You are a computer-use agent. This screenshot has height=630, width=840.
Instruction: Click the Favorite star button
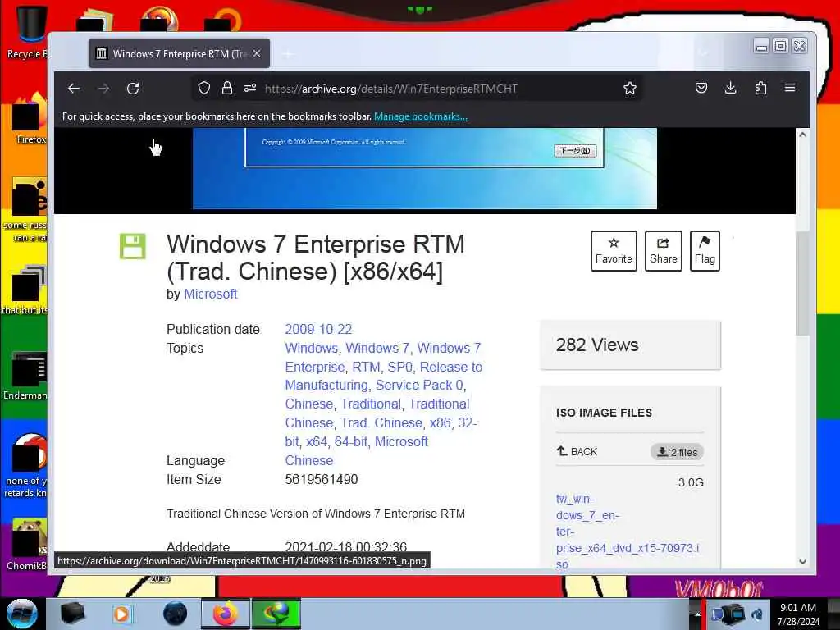[614, 251]
